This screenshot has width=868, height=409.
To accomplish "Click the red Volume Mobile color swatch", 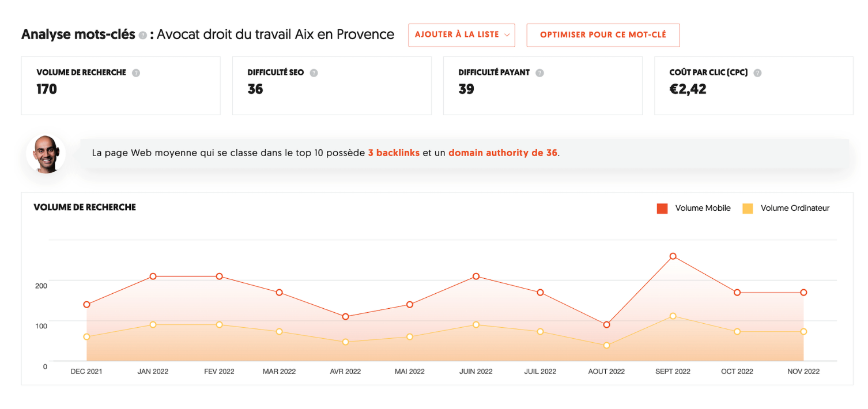I will [662, 209].
